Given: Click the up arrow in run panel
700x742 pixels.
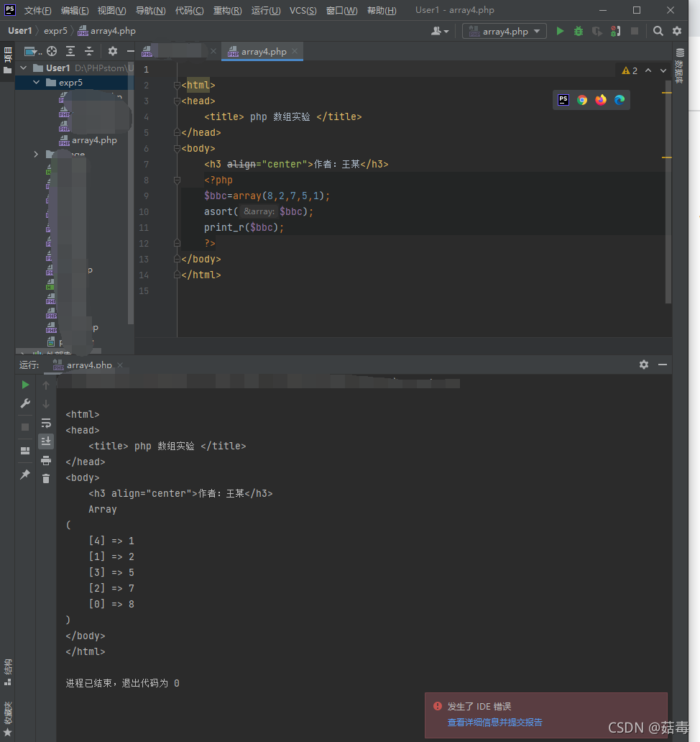Looking at the screenshot, I should coord(46,385).
